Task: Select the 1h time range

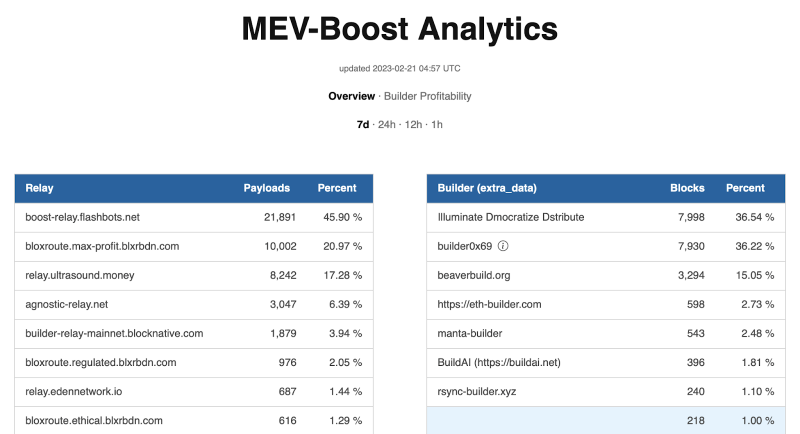Action: (437, 124)
